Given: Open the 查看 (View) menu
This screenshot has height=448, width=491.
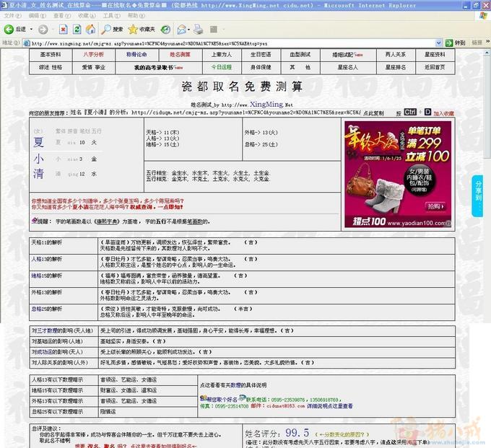Looking at the screenshot, I should 62,16.
